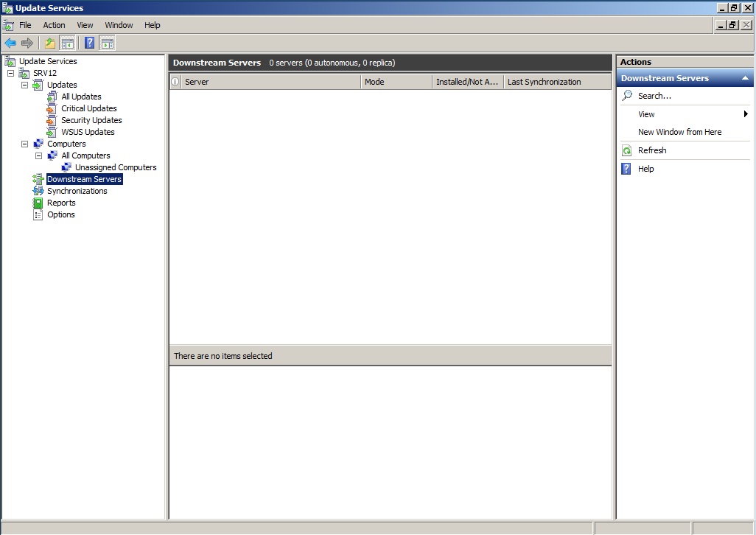This screenshot has width=756, height=535.
Task: Open the File menu
Action: click(25, 25)
